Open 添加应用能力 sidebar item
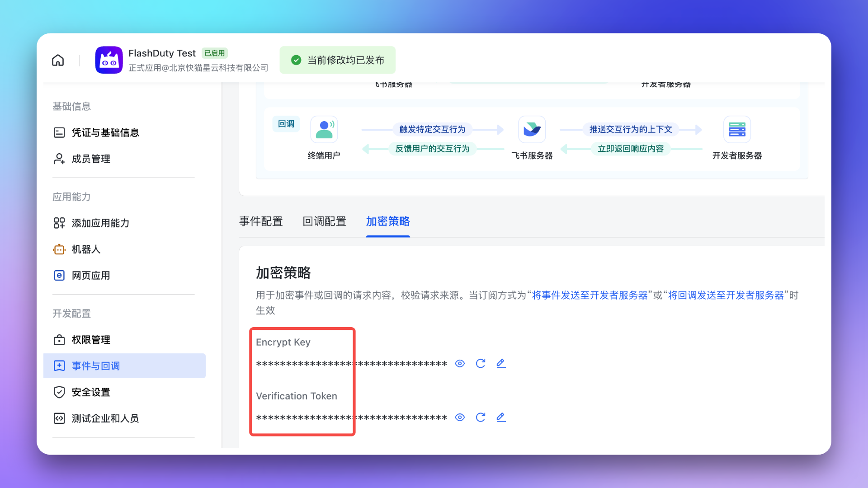868x488 pixels. coord(100,223)
